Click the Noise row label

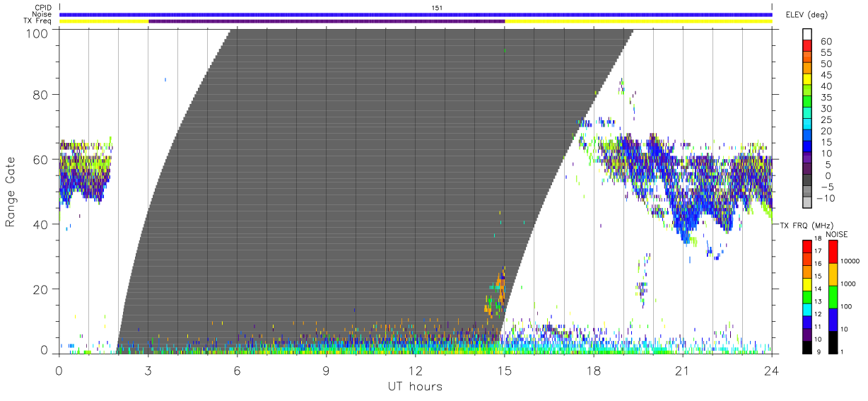point(42,14)
